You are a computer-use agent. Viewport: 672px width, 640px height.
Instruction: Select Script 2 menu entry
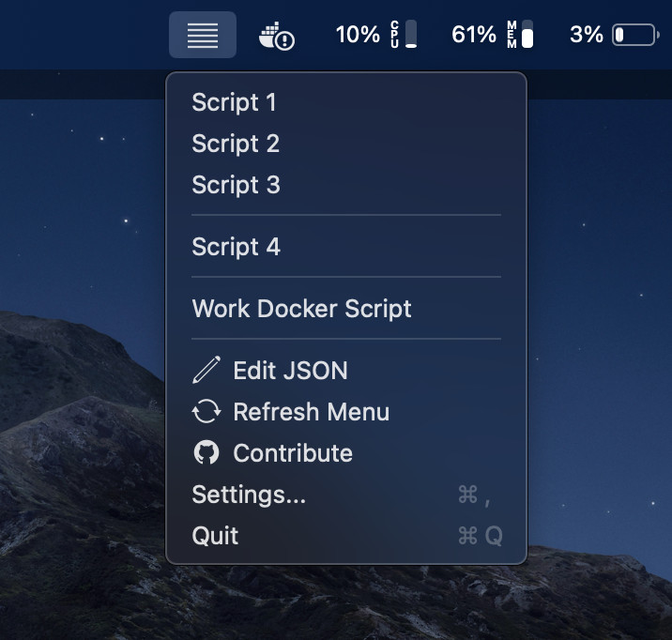tap(346, 144)
